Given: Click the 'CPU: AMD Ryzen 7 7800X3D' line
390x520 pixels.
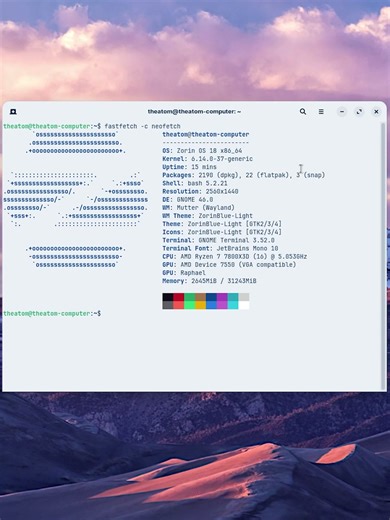Looking at the screenshot, I should click(235, 257).
